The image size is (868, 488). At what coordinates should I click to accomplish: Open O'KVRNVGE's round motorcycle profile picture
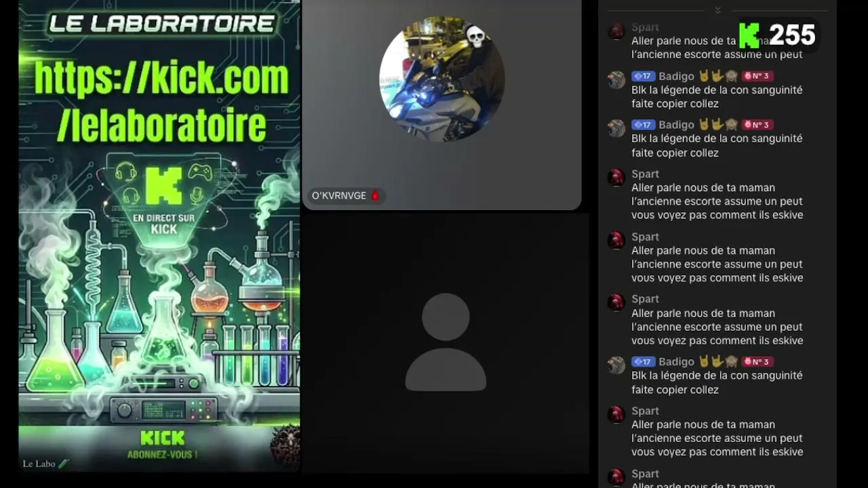click(x=442, y=79)
